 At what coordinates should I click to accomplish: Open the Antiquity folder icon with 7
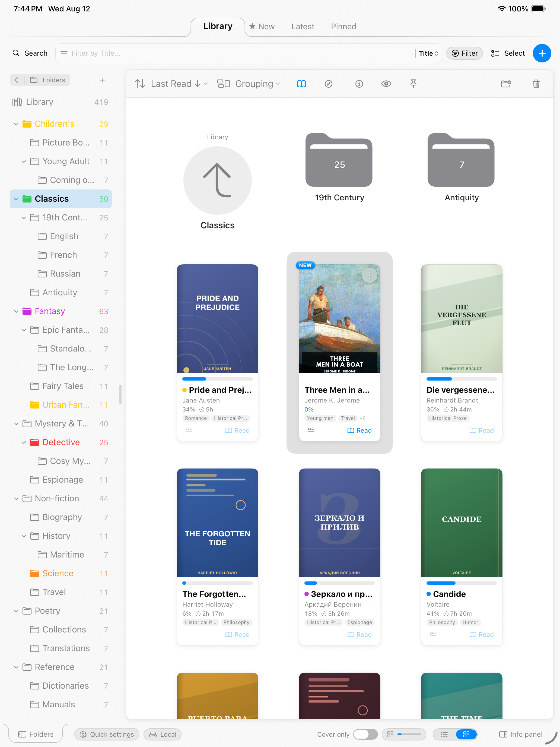click(461, 160)
